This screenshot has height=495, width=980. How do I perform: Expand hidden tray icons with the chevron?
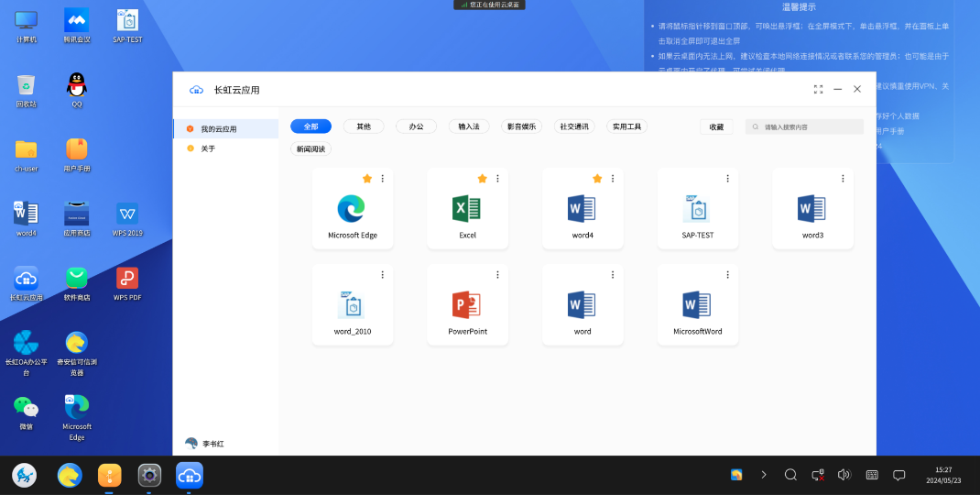764,475
